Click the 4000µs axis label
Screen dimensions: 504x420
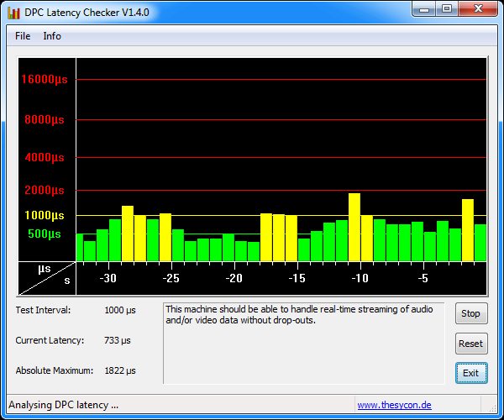point(45,157)
